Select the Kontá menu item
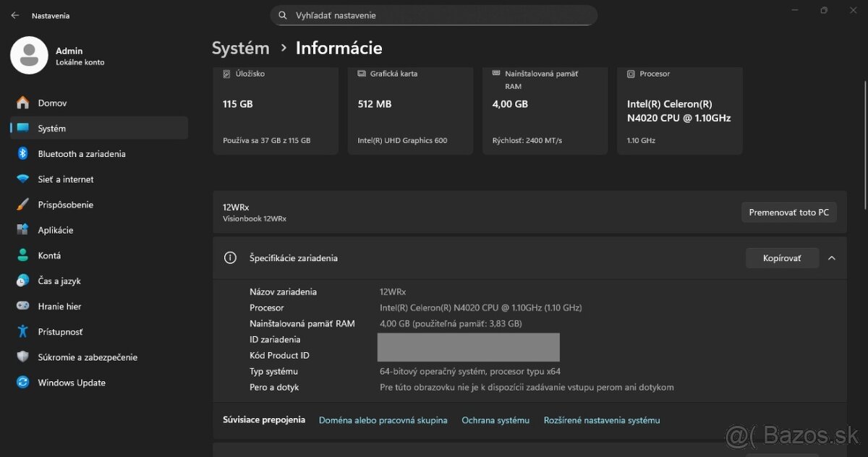The height and width of the screenshot is (457, 868). click(49, 255)
